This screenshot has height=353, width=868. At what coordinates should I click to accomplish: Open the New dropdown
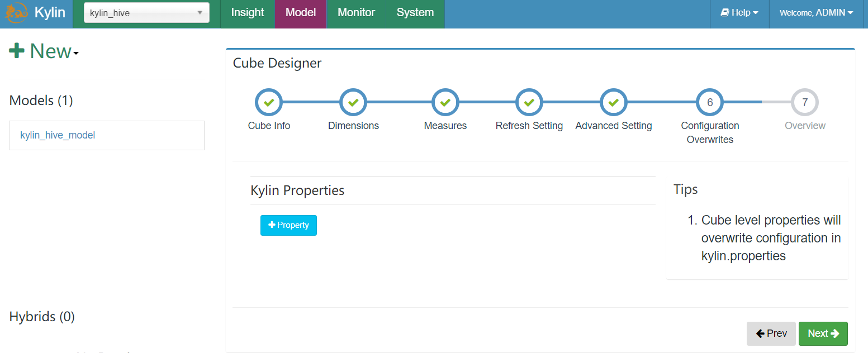click(x=44, y=51)
